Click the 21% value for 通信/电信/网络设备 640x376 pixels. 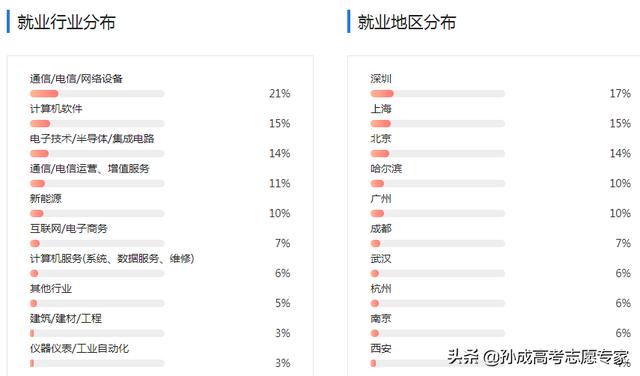point(280,94)
